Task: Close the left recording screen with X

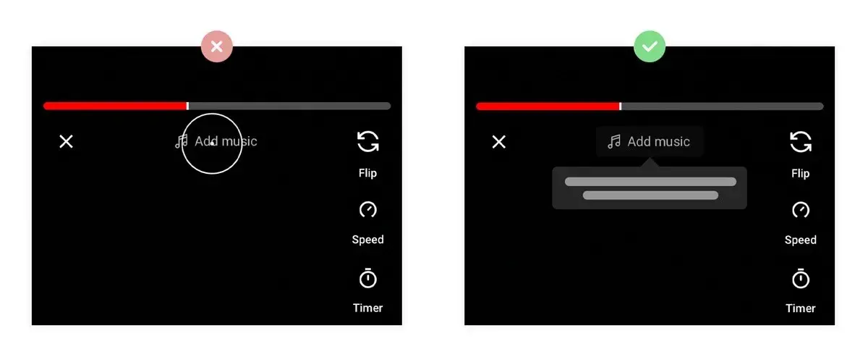Action: pyautogui.click(x=66, y=141)
